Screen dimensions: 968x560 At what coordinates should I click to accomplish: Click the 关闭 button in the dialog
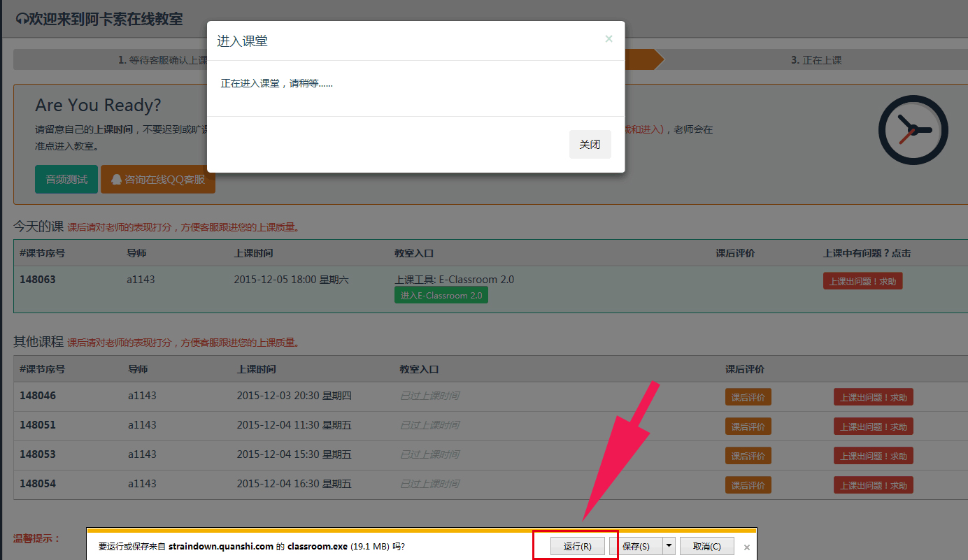[590, 145]
